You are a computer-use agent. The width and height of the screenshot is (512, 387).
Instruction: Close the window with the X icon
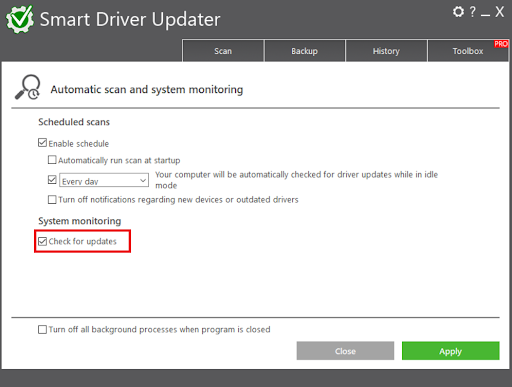tap(499, 12)
